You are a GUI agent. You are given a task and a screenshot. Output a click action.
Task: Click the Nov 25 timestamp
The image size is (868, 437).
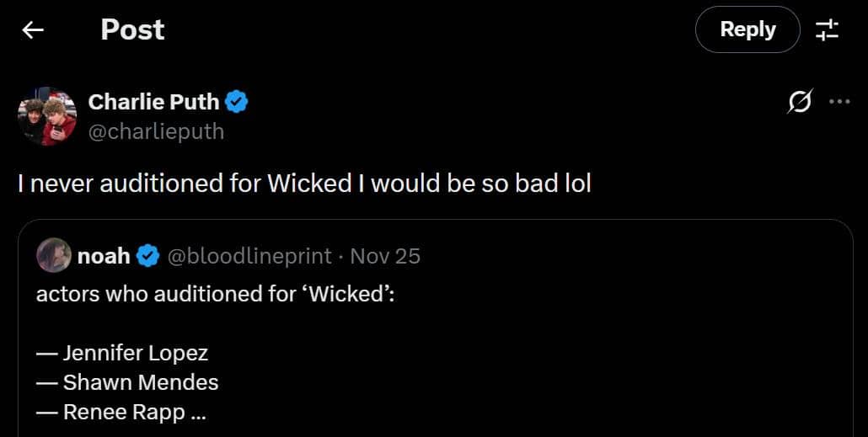tap(385, 256)
